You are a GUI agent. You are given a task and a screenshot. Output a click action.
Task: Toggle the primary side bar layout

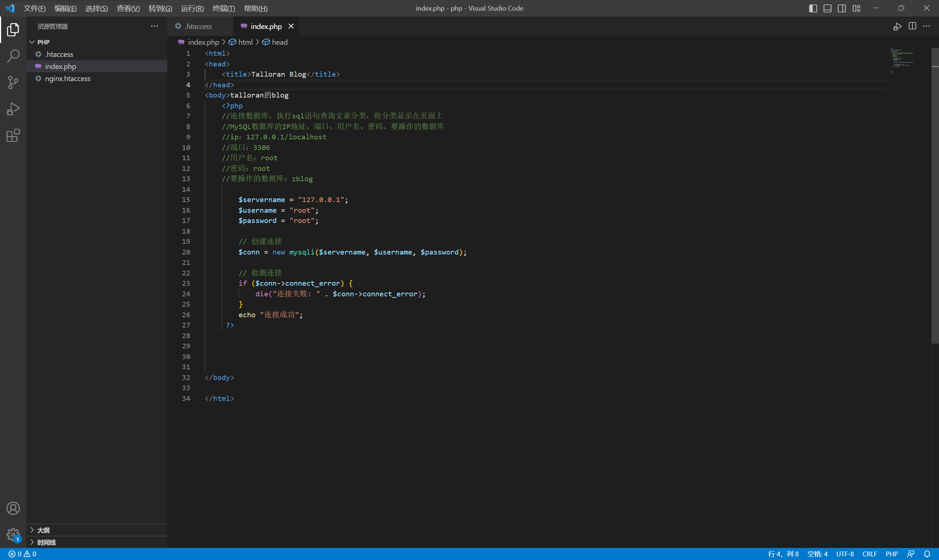coord(813,8)
